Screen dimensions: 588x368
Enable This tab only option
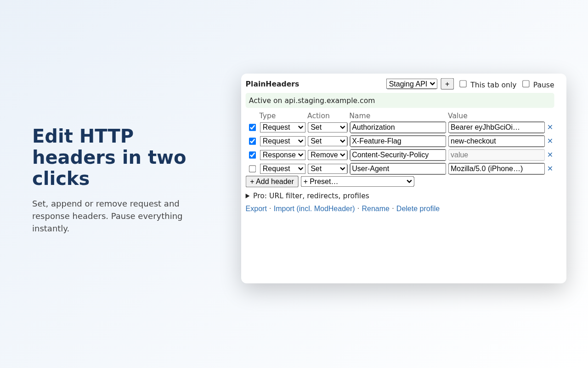(x=463, y=84)
